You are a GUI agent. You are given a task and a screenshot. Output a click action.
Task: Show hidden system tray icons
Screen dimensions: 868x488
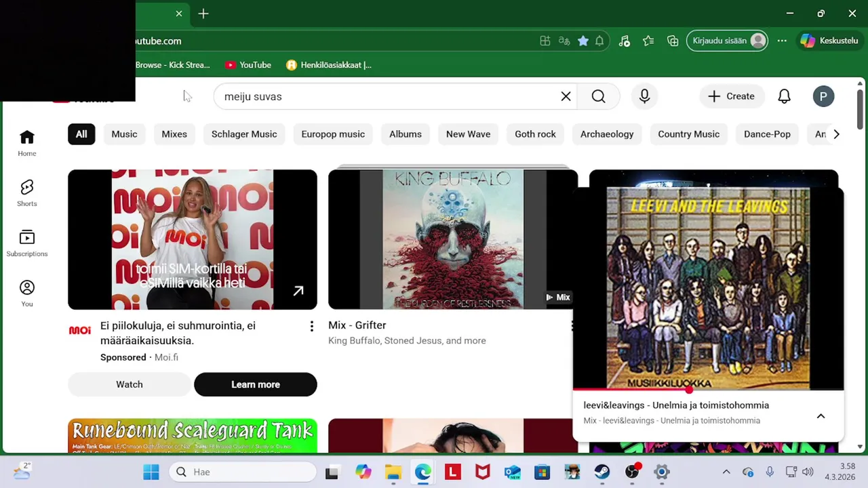pyautogui.click(x=726, y=472)
